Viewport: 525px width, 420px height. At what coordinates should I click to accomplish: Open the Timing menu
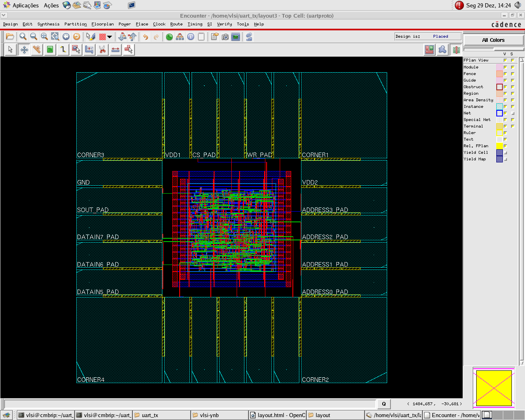[x=195, y=24]
